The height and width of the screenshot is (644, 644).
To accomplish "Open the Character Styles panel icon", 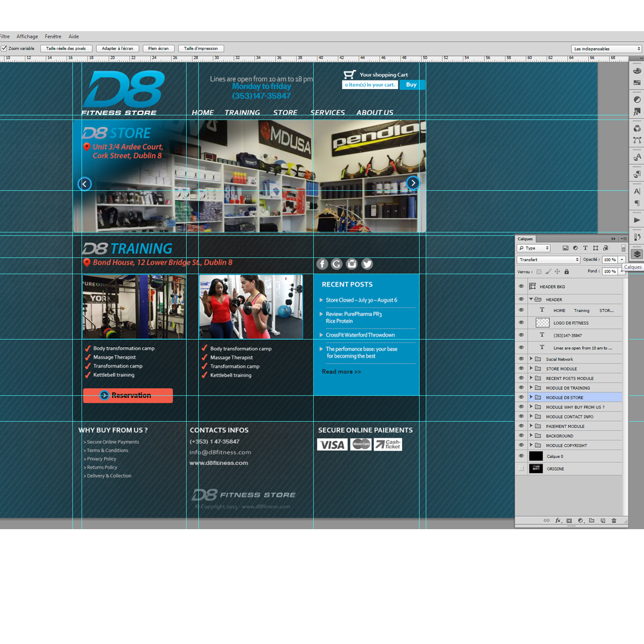I will click(x=637, y=157).
